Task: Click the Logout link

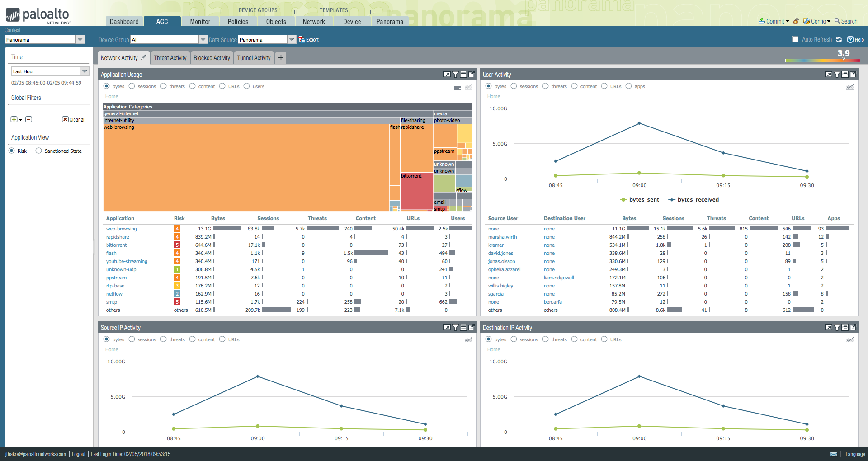Action: (79, 454)
